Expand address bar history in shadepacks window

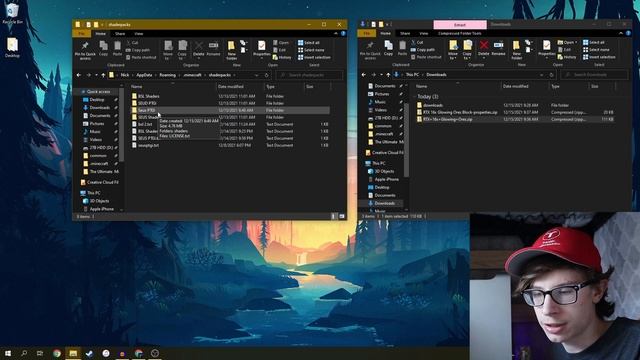coord(256,75)
